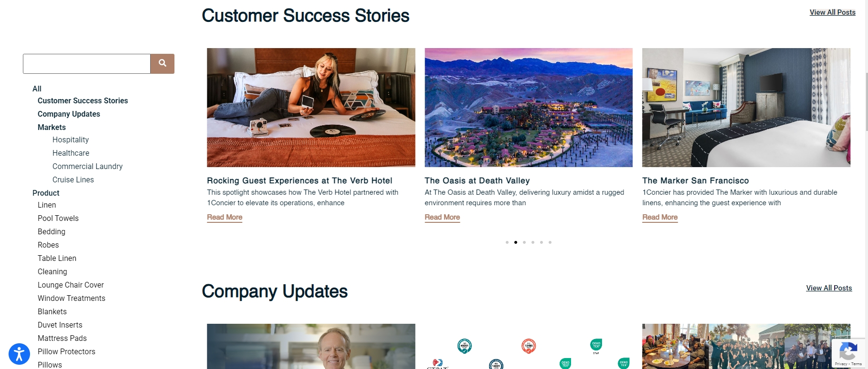Open the Verb Hotel bed photo
This screenshot has width=868, height=369.
[x=311, y=108]
